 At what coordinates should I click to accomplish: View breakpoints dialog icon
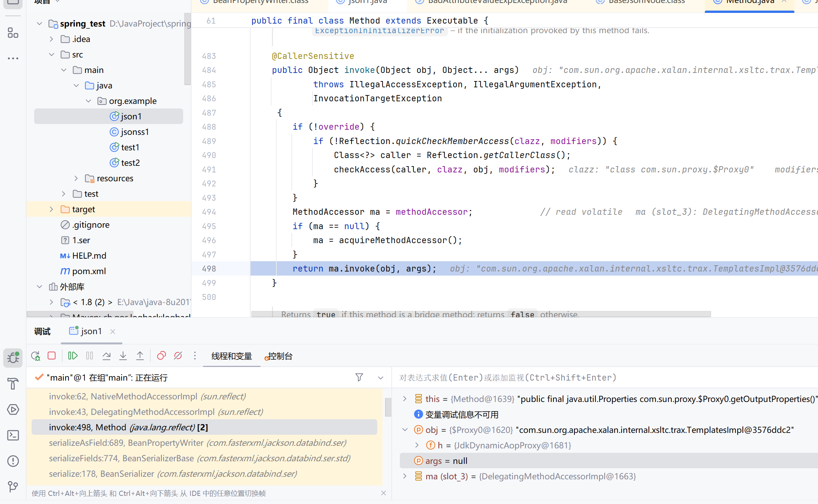(161, 356)
